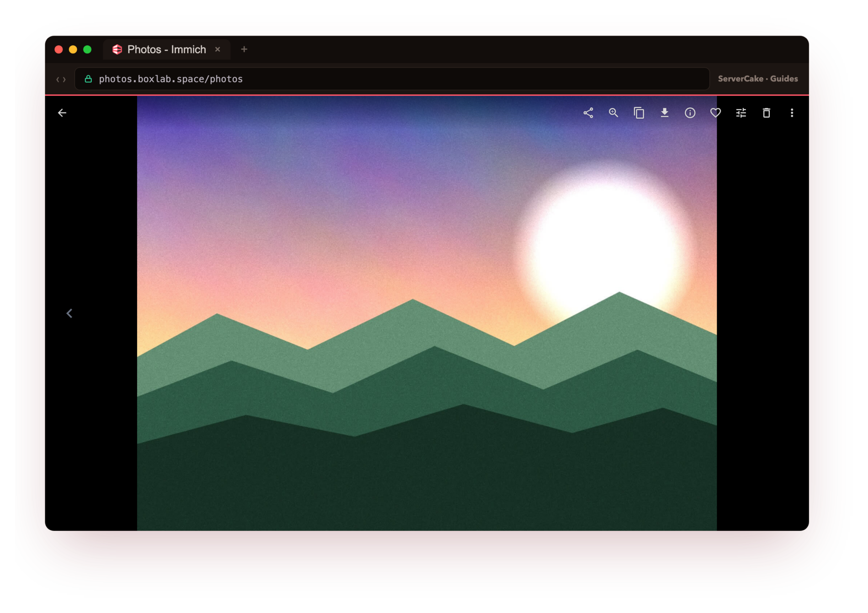This screenshot has height=613, width=868.
Task: Click the browser forward navigation chevron
Action: [x=64, y=79]
